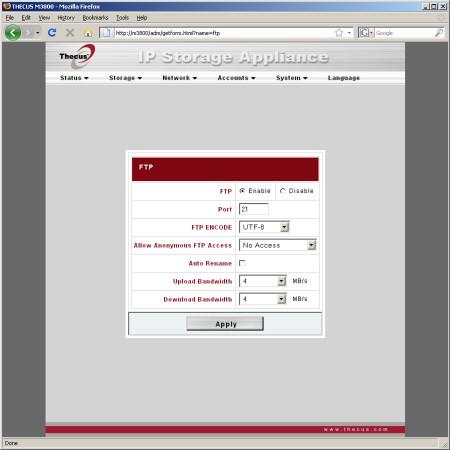The image size is (450, 450).
Task: Click the Apply button
Action: [x=225, y=324]
